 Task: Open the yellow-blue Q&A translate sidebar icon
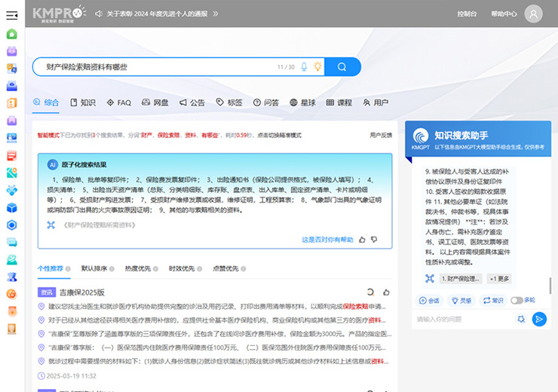click(12, 69)
